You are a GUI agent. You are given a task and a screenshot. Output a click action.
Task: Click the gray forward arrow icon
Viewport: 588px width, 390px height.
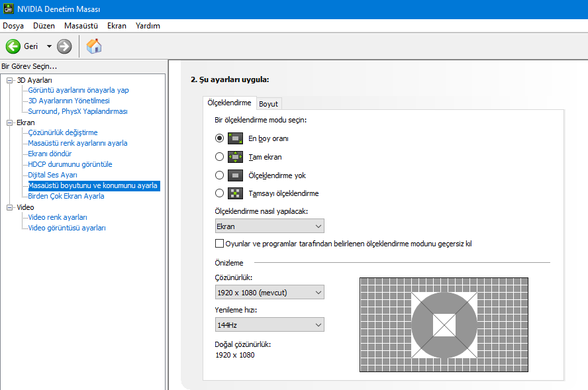(64, 46)
